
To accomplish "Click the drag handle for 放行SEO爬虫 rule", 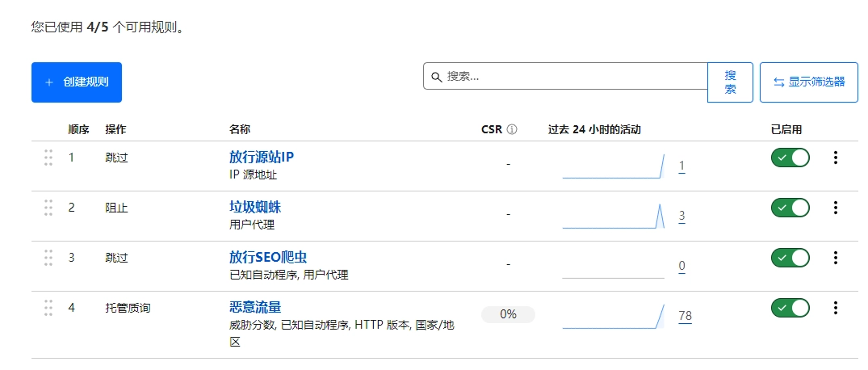I will [x=48, y=258].
